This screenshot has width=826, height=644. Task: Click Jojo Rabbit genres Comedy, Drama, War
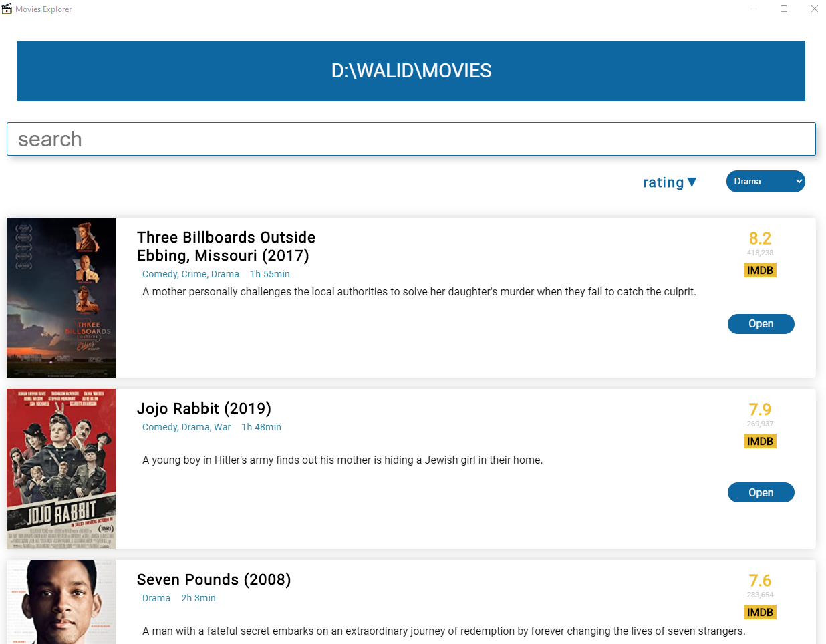coord(186,427)
